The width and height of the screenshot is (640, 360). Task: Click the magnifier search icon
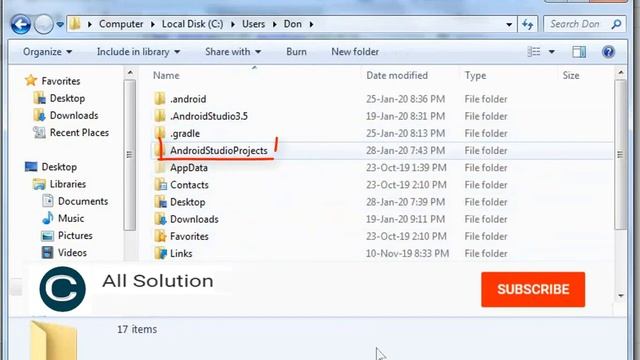pos(616,24)
